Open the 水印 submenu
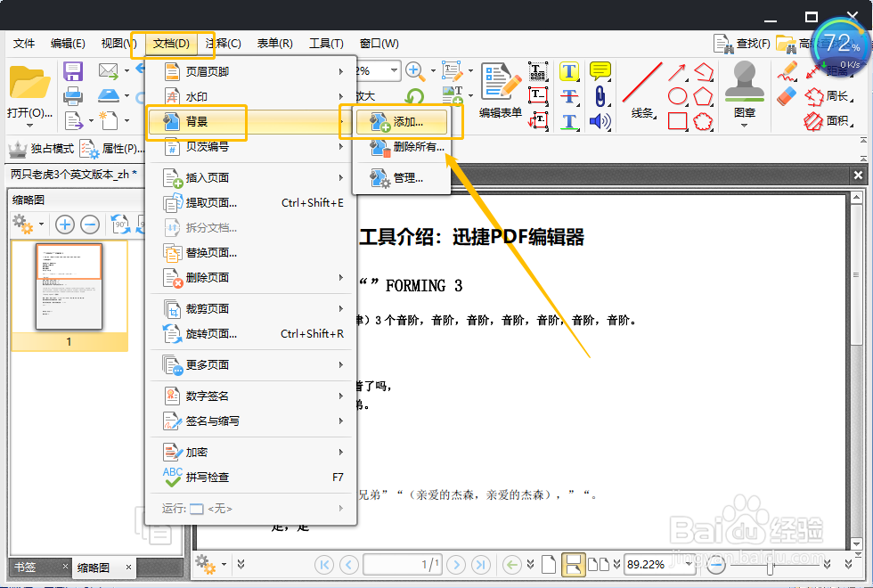This screenshot has width=873, height=588. click(x=251, y=96)
